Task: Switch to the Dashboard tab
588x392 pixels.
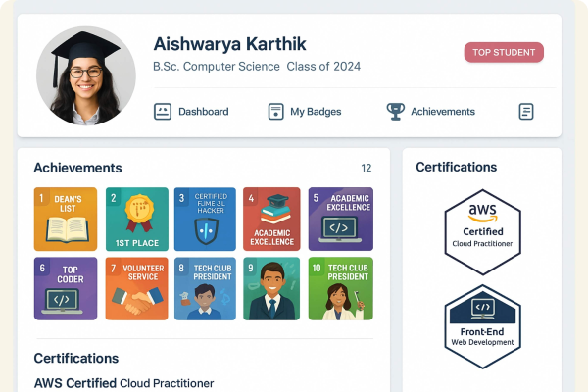Action: tap(203, 112)
